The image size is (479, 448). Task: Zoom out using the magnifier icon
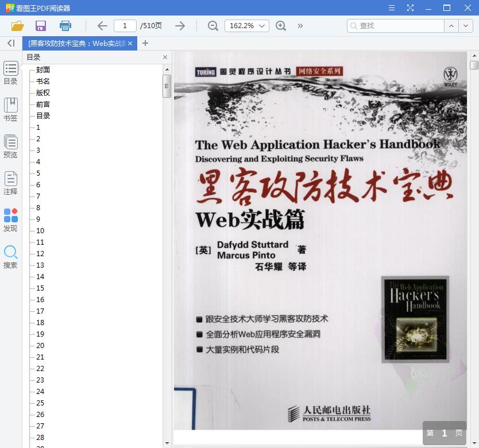click(x=213, y=26)
